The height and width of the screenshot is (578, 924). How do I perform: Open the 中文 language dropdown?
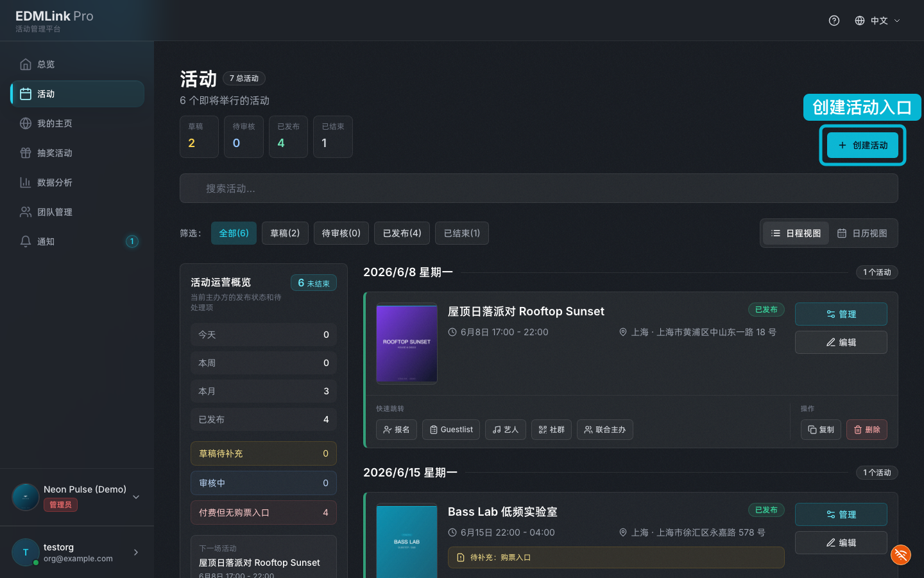[877, 21]
